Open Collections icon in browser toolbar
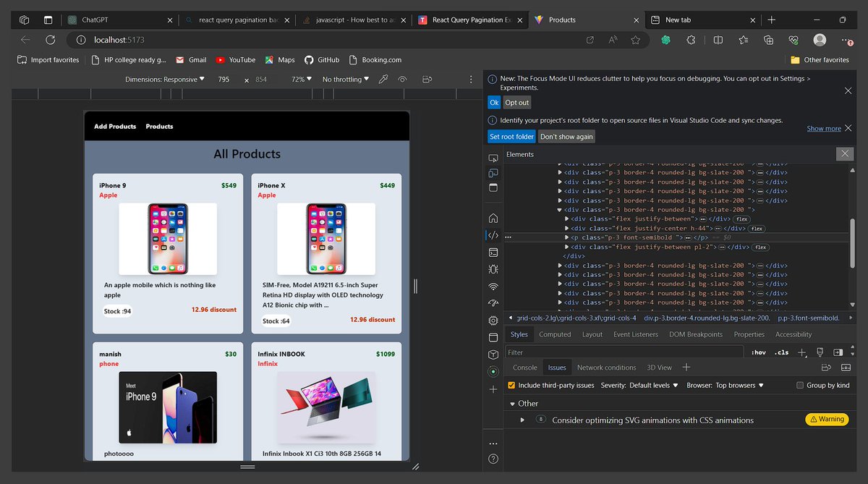 (x=769, y=40)
